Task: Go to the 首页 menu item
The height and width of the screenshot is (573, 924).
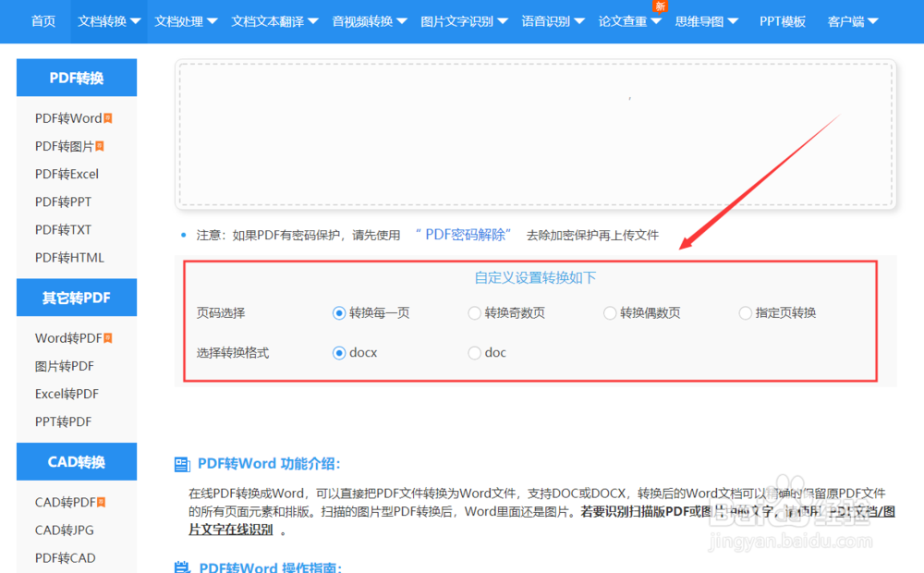Action: [43, 20]
